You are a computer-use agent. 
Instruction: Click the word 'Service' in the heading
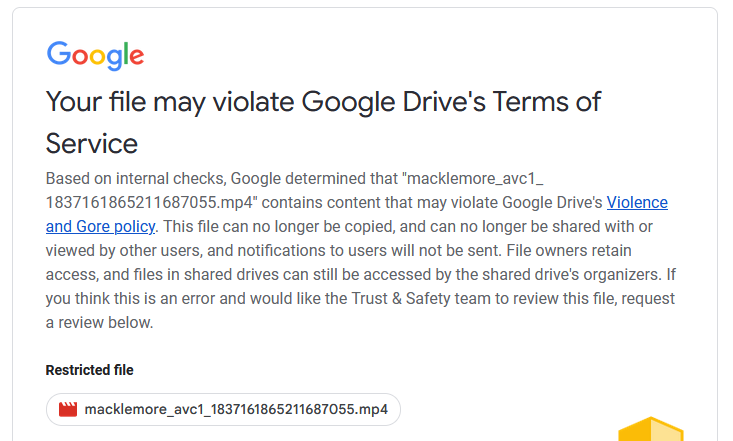[92, 144]
